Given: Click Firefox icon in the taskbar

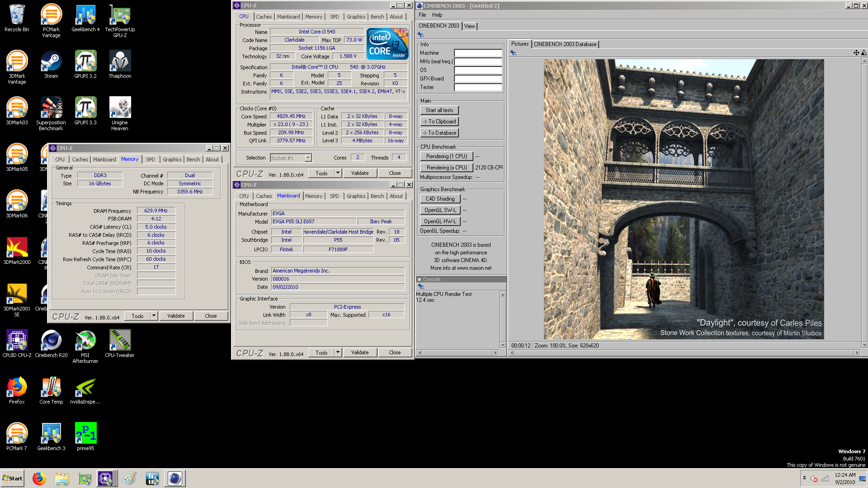Looking at the screenshot, I should [x=39, y=479].
